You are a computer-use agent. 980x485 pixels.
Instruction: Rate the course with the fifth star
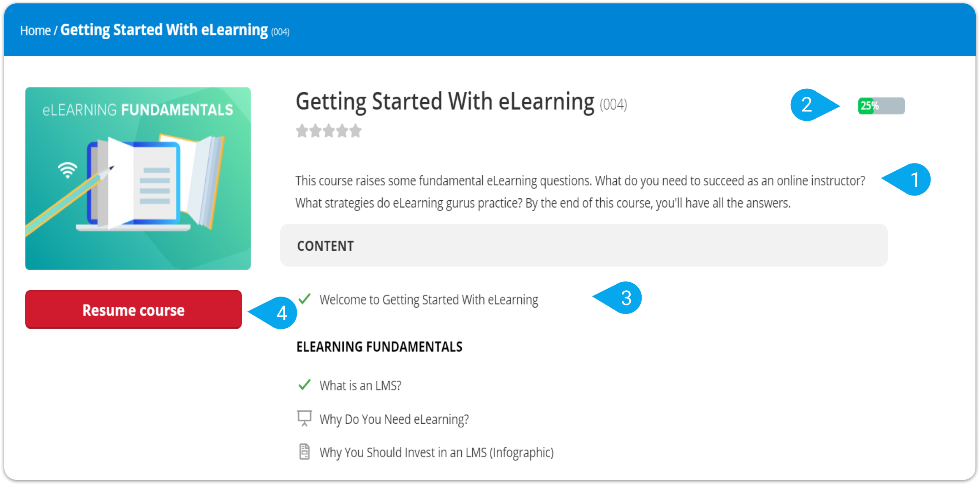[x=356, y=131]
